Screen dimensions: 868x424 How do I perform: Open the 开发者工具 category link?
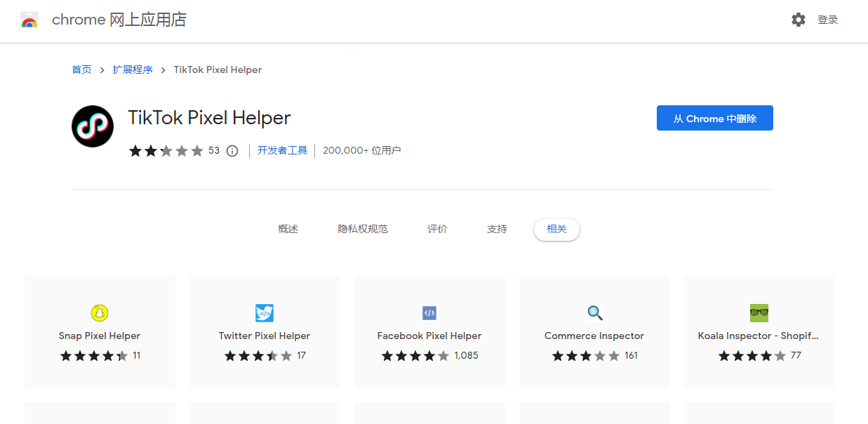(x=283, y=150)
